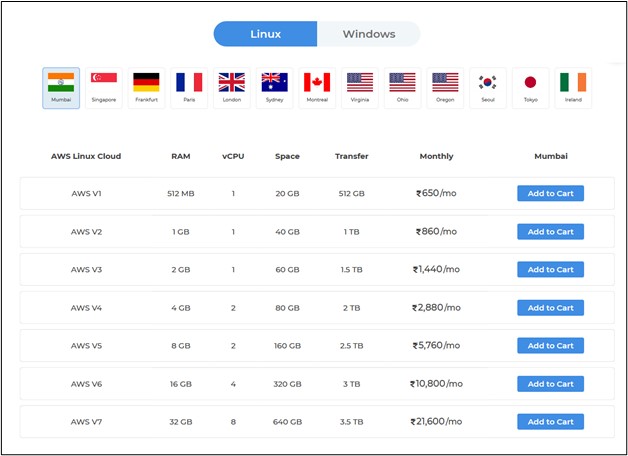Click the 1.5 TB transfer value
Viewport: 628px width, 456px height.
[352, 269]
